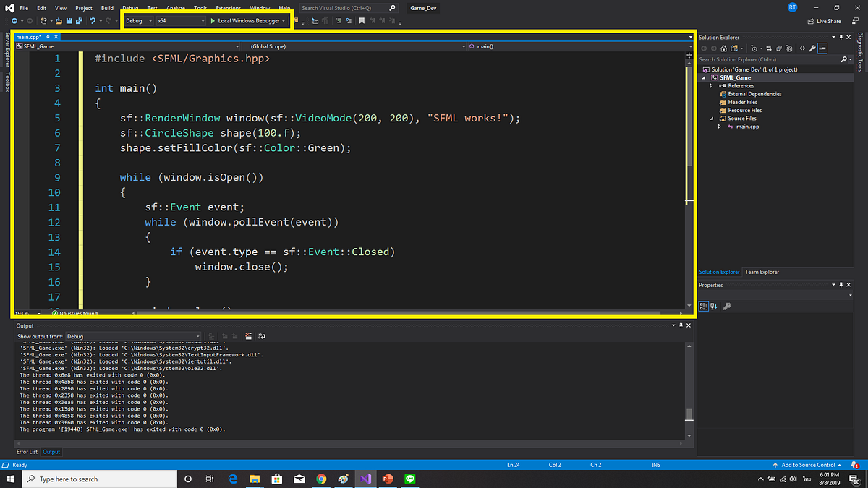Click the Collapse All icon in Solution Explorer
Screen dimensions: 868x488
click(779, 48)
